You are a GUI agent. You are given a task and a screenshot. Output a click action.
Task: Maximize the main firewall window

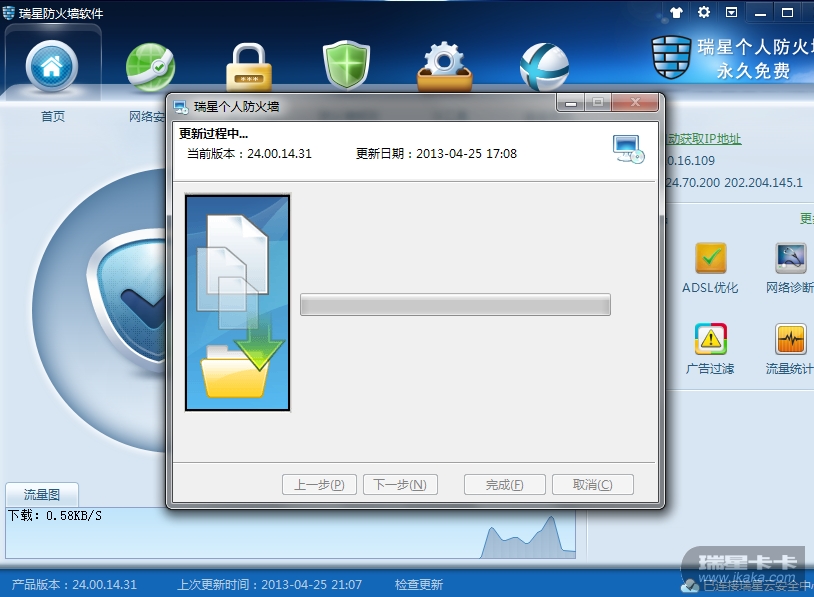point(787,13)
